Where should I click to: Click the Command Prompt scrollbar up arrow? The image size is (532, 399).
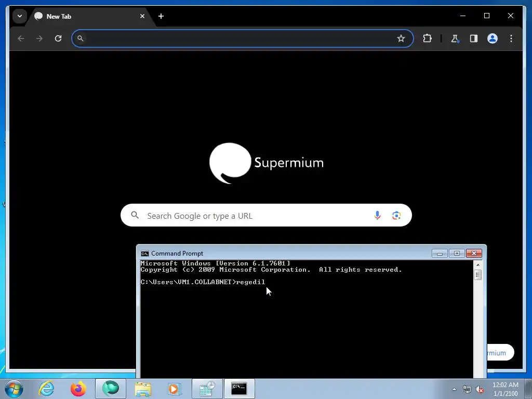(x=478, y=264)
